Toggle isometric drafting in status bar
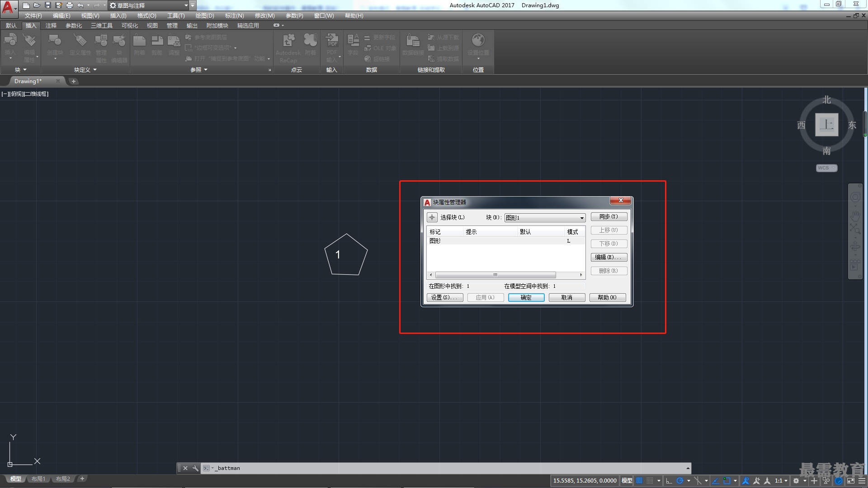Image resolution: width=868 pixels, height=488 pixels. point(698,481)
